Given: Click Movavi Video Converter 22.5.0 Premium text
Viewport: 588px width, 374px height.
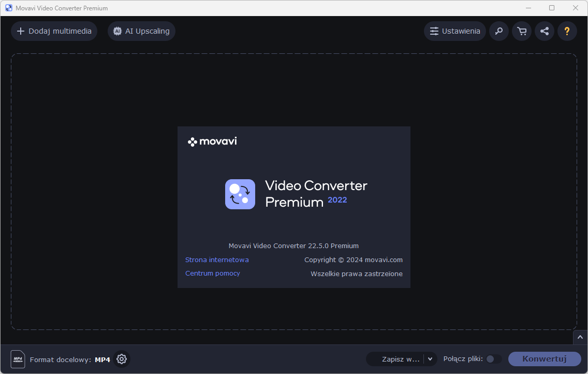Looking at the screenshot, I should coord(293,246).
